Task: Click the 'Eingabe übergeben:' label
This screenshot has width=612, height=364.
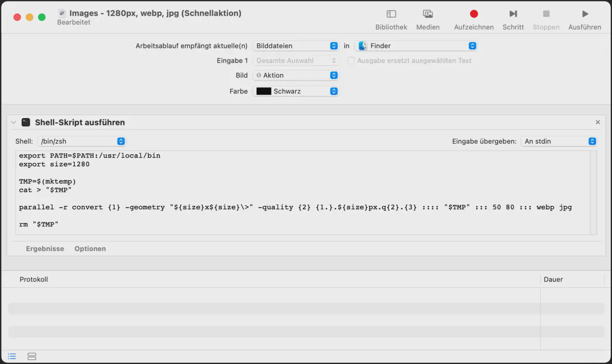Action: [x=484, y=141]
